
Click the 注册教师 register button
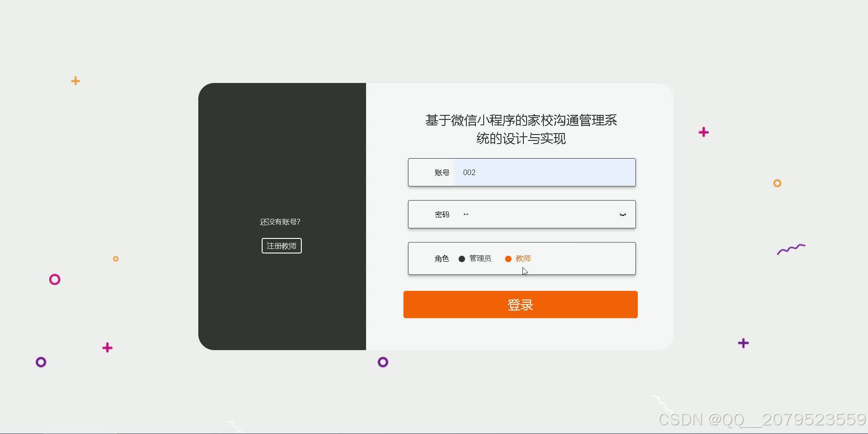tap(282, 246)
